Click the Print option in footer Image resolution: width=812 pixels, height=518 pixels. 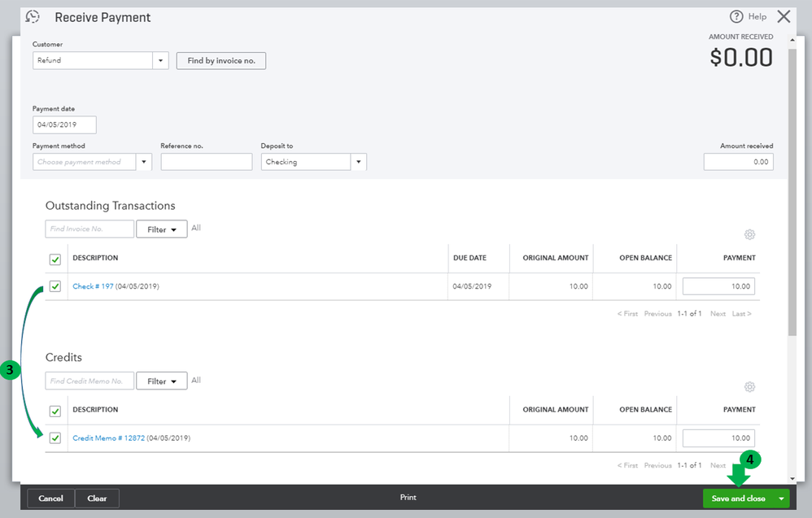point(408,497)
